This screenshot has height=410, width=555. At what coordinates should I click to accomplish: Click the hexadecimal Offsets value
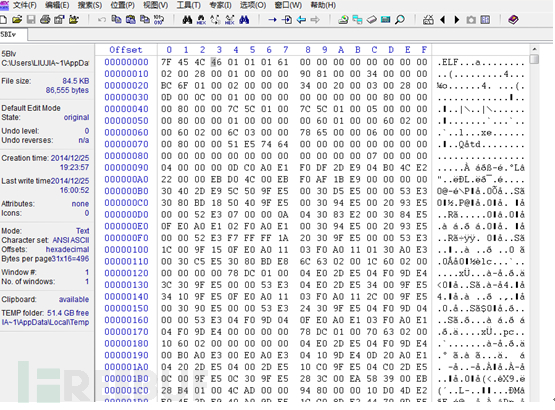tap(67, 249)
